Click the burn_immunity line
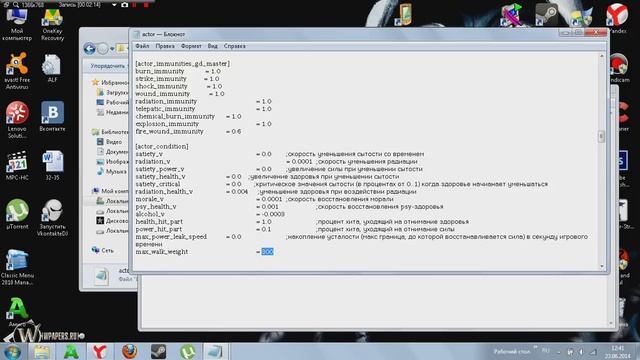640x360 pixels. tap(178, 71)
